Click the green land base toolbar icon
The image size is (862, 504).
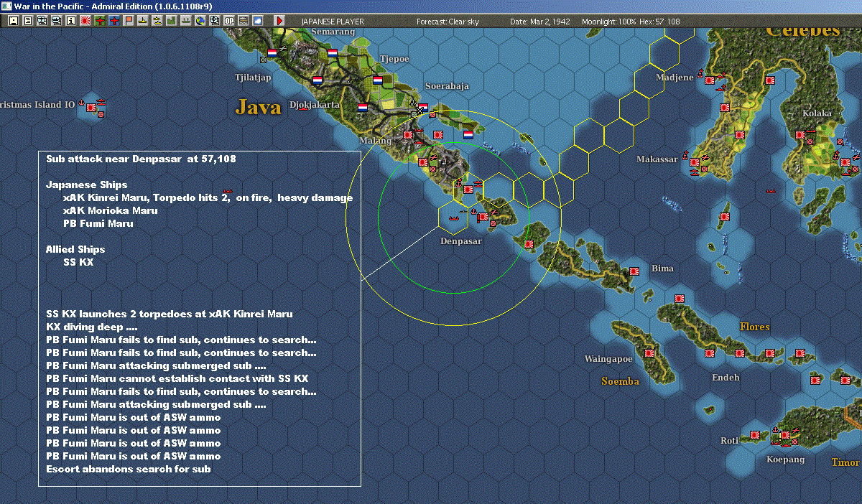point(171,22)
